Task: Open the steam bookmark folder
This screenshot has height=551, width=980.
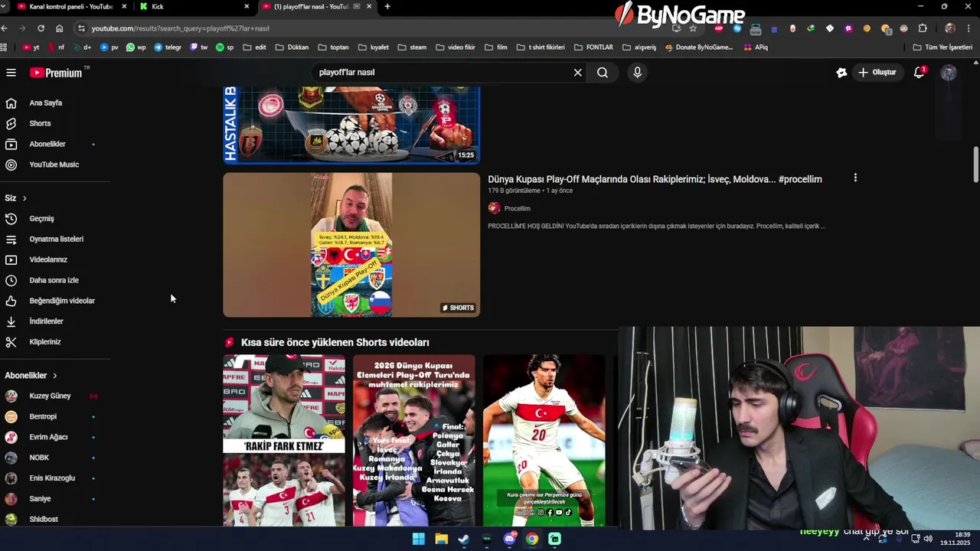Action: [x=412, y=47]
